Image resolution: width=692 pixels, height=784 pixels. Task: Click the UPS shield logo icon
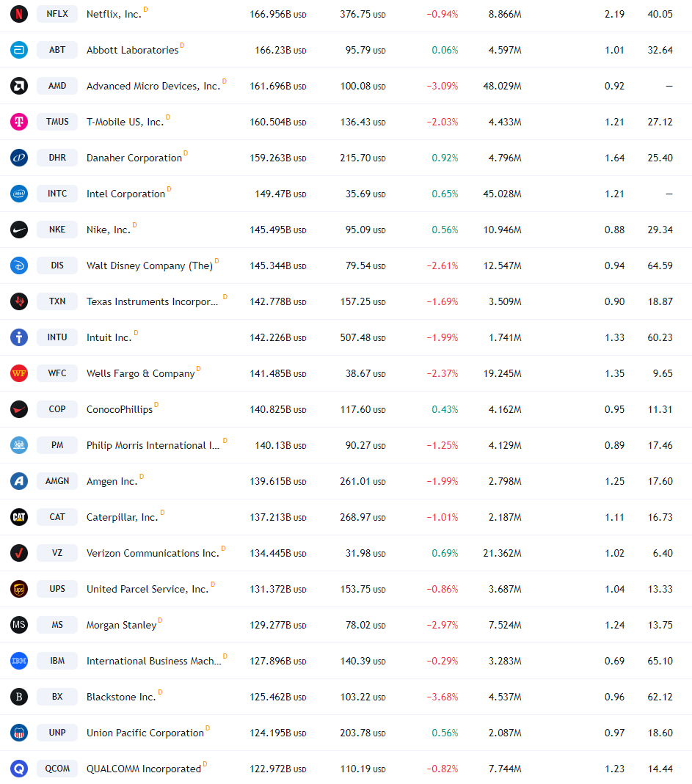point(19,589)
